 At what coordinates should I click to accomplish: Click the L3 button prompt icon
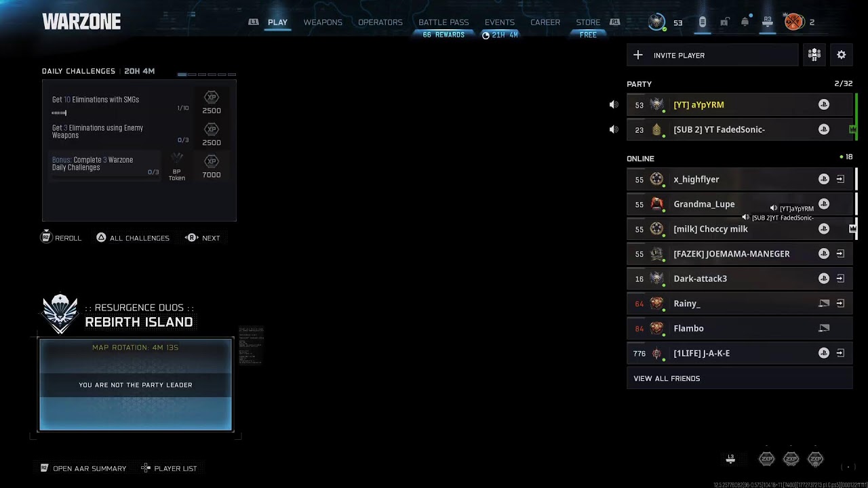(730, 459)
